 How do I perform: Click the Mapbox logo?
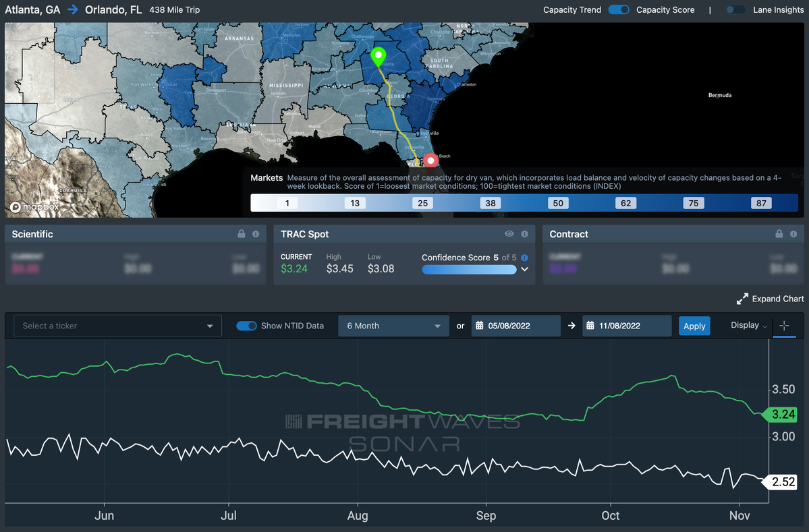pyautogui.click(x=34, y=207)
